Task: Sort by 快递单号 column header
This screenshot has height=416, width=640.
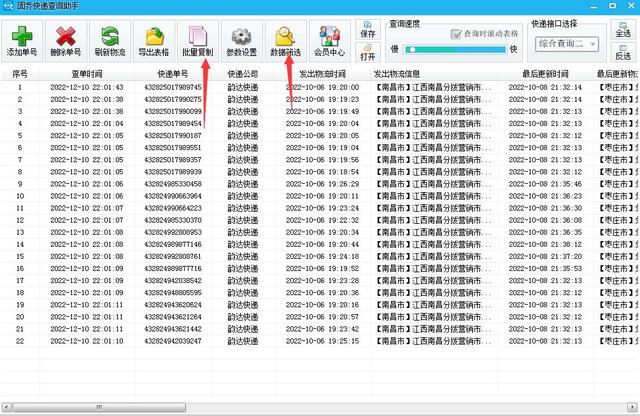Action: pyautogui.click(x=173, y=74)
